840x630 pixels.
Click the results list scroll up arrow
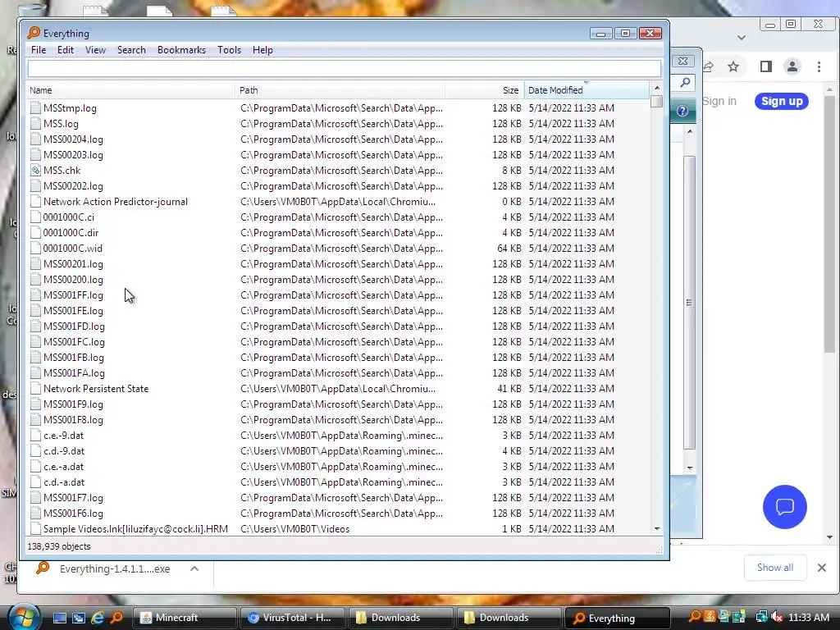657,88
